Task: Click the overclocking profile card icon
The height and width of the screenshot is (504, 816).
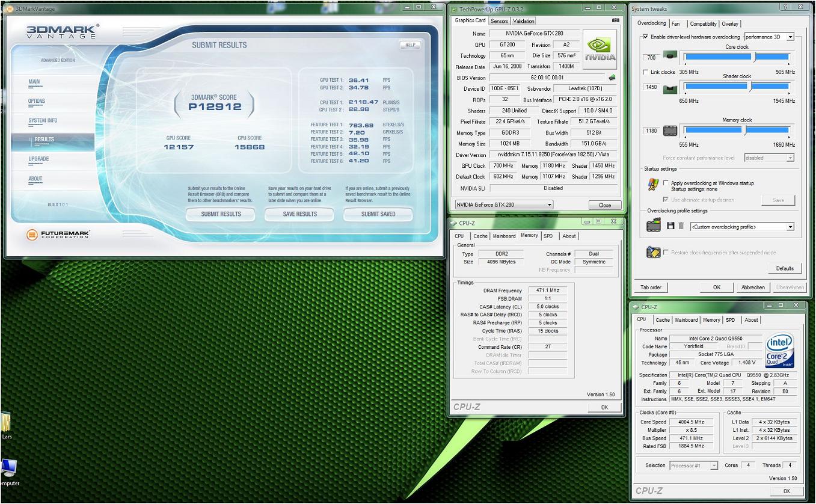Action: [x=653, y=226]
